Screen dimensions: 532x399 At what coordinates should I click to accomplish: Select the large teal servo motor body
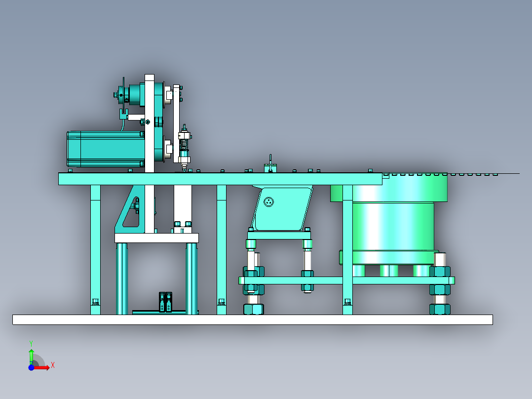[x=105, y=149]
